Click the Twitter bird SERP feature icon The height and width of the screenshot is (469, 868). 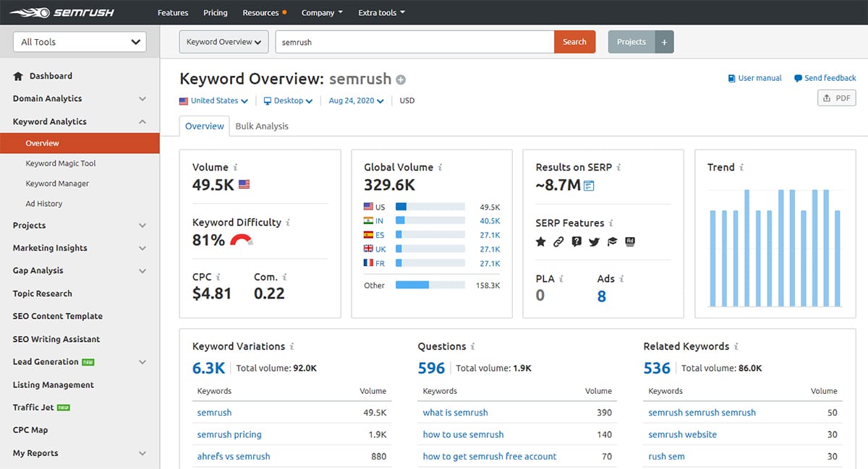point(595,242)
